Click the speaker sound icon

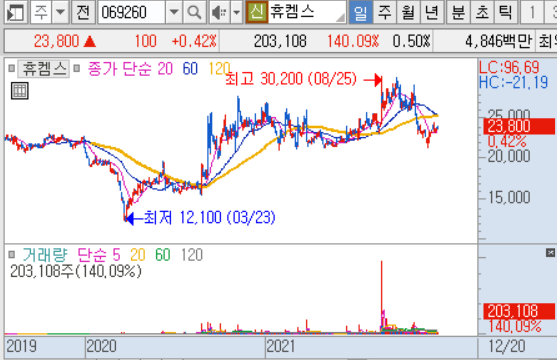(x=219, y=13)
